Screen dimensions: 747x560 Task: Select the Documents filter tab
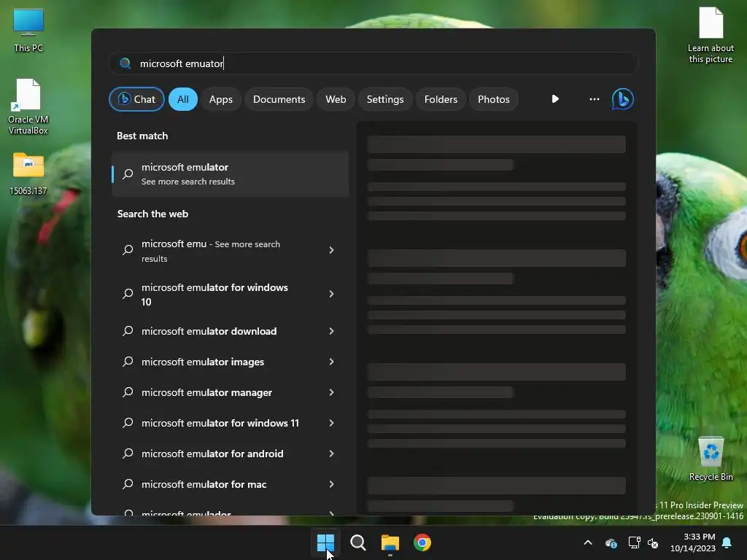tap(279, 99)
